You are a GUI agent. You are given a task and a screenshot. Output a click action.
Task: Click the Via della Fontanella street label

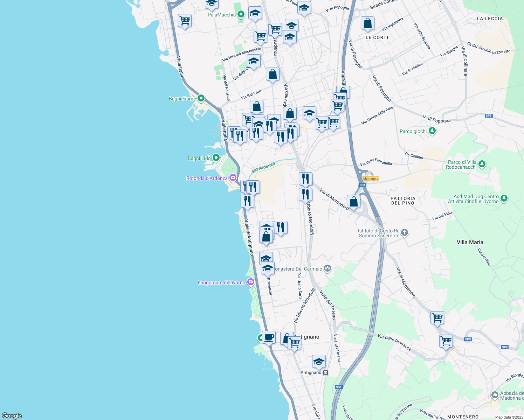376,162
